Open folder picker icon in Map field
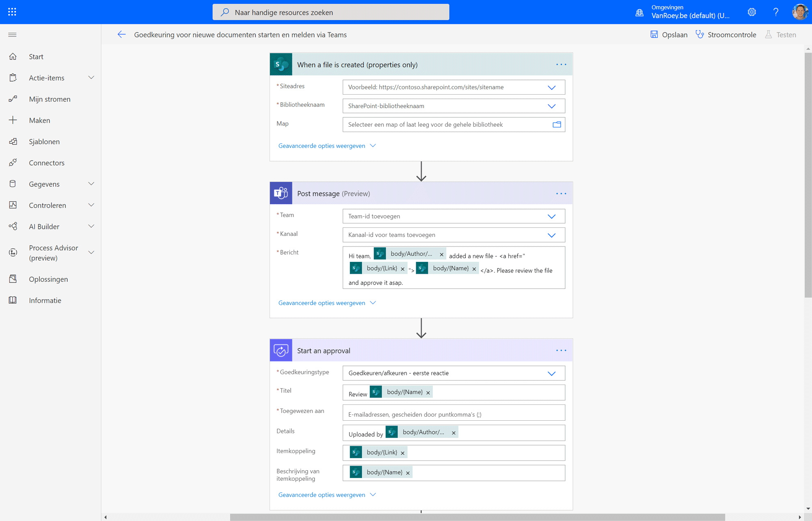This screenshot has width=812, height=521. 557,125
